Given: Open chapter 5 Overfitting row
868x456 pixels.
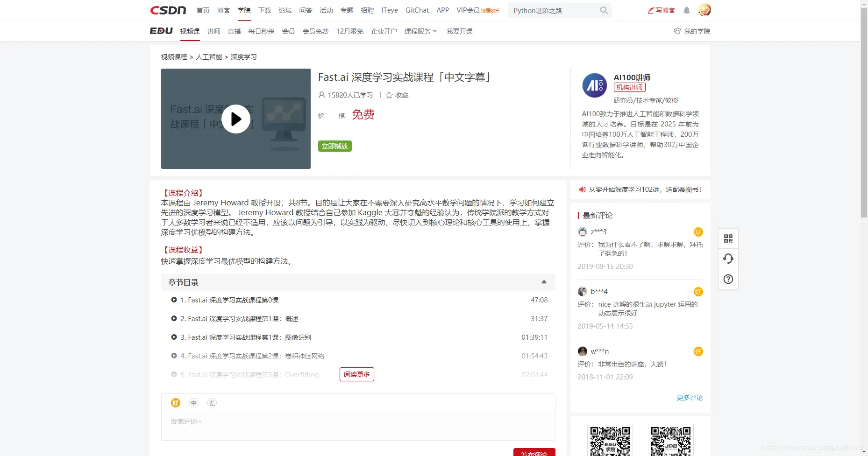Looking at the screenshot, I should click(358, 374).
